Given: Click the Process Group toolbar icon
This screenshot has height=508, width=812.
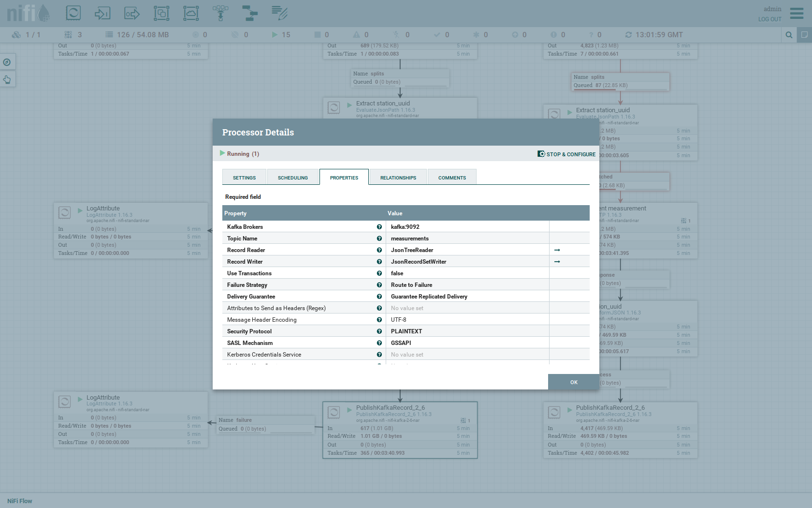Looking at the screenshot, I should coord(161,13).
